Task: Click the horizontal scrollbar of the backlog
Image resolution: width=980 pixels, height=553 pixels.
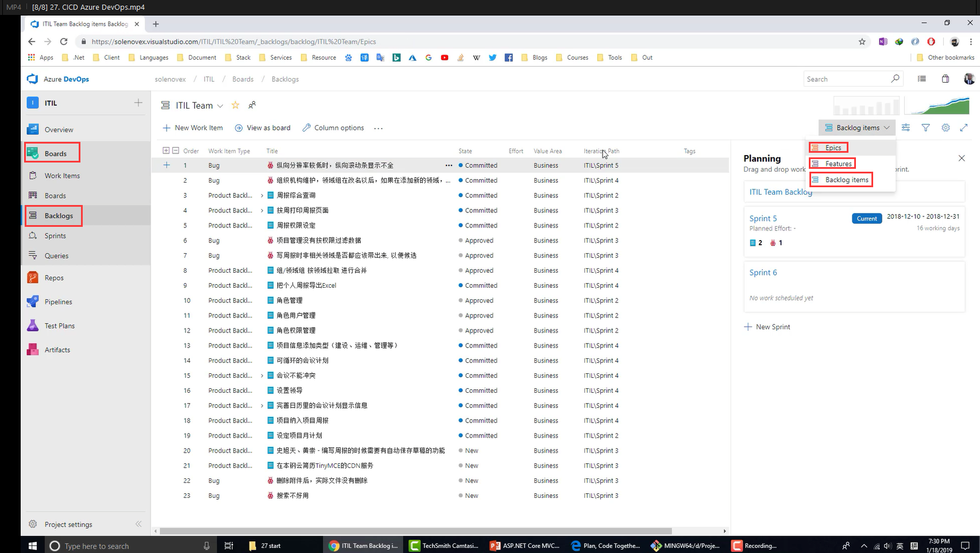Action: click(x=415, y=531)
